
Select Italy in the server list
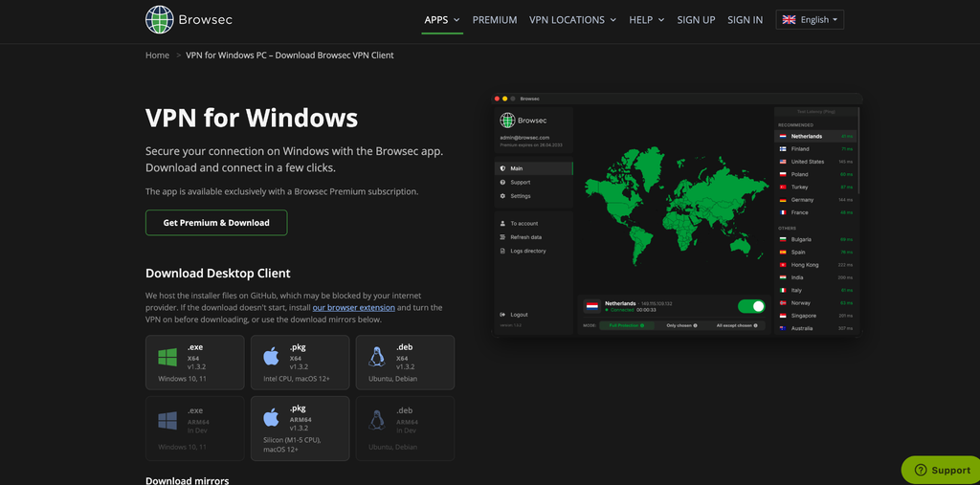click(816, 290)
